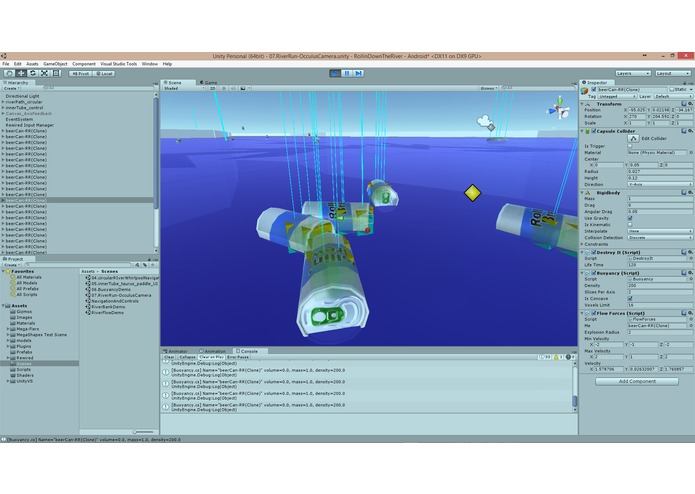Open the Component menu
Viewport: 695px width, 494px height.
click(84, 64)
